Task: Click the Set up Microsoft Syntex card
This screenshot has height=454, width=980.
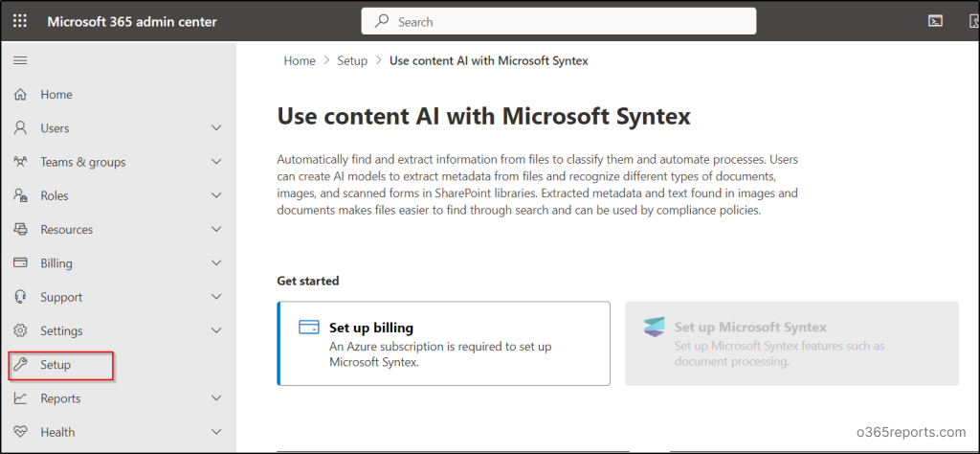Action: point(791,343)
